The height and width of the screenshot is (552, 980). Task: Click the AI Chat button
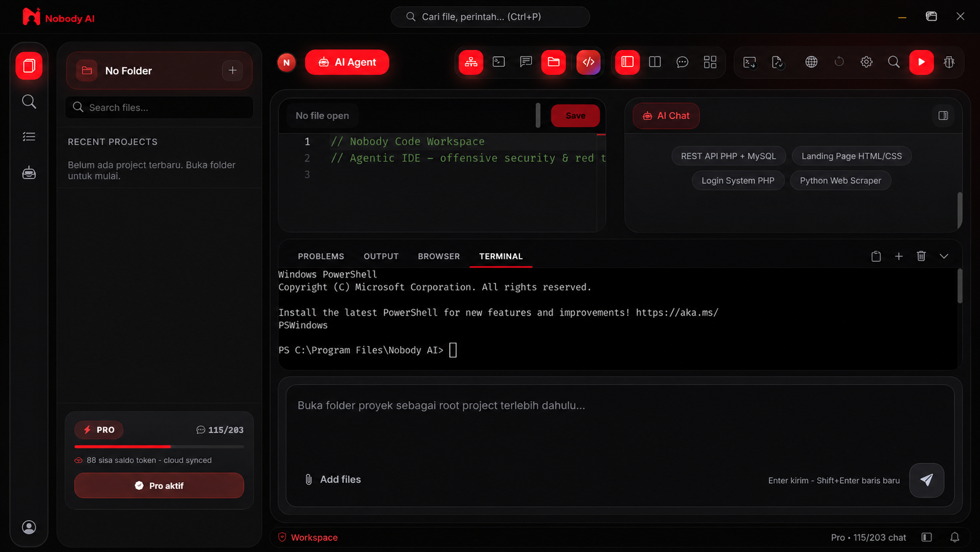[666, 116]
